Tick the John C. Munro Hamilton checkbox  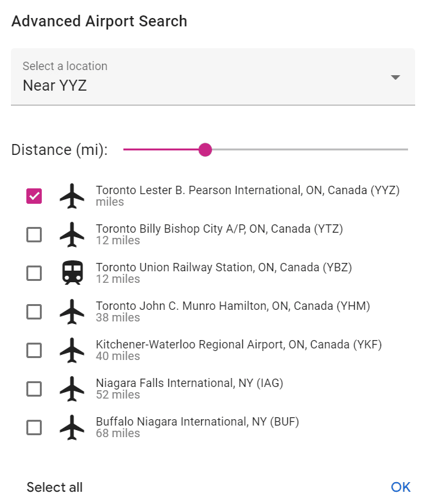click(x=34, y=312)
